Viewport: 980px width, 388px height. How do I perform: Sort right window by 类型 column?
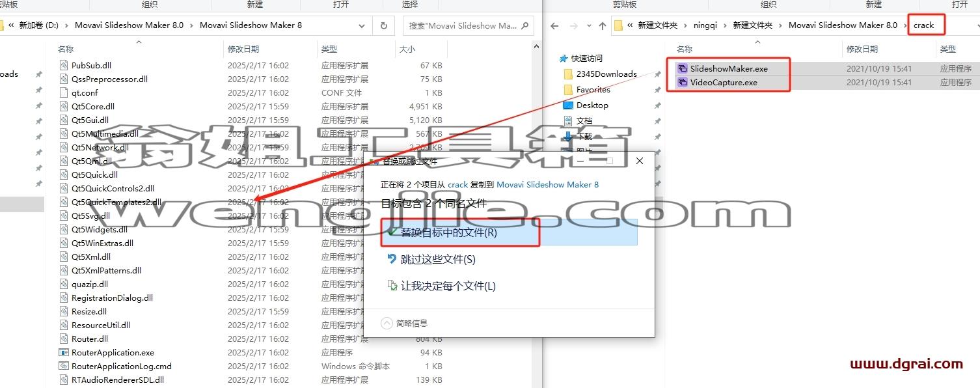tap(948, 49)
